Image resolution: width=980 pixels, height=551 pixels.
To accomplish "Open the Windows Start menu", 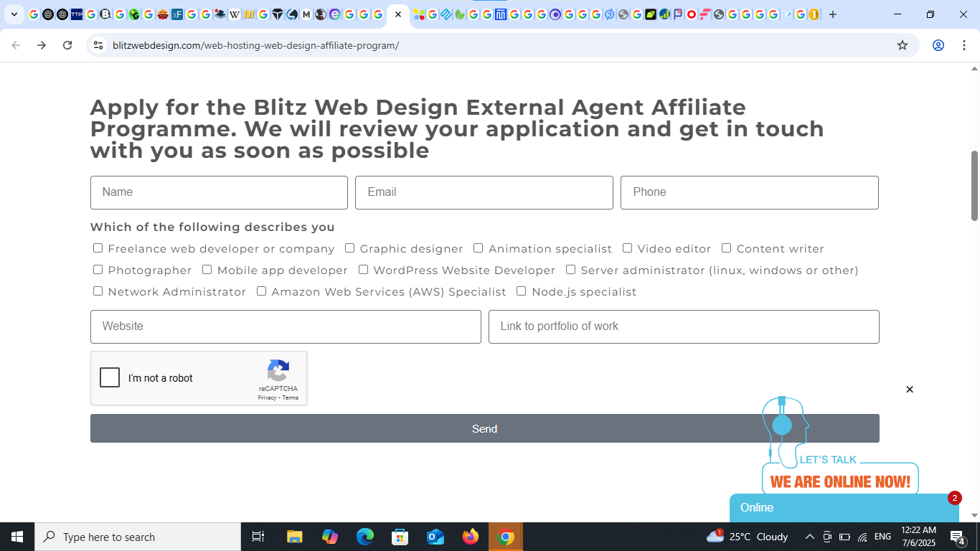I will click(17, 537).
